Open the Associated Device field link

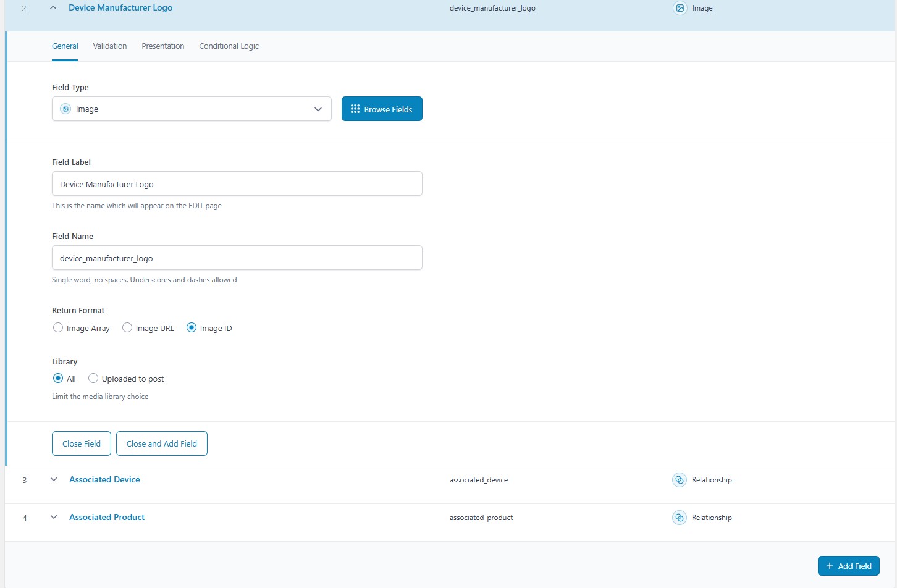pos(104,479)
